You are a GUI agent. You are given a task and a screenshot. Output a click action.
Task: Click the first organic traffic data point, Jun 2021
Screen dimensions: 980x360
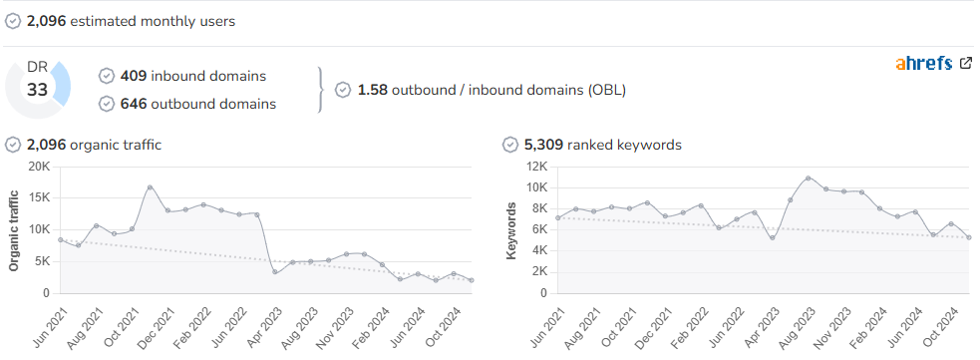point(61,240)
